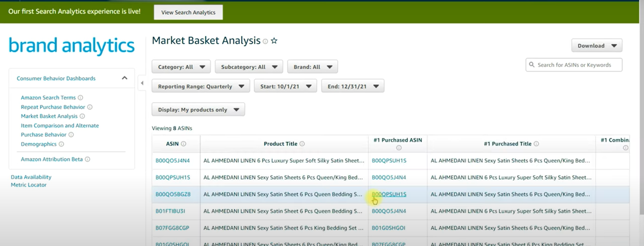Open Display: My products only dropdown
Viewport: 644px width, 246px height.
[x=198, y=110]
